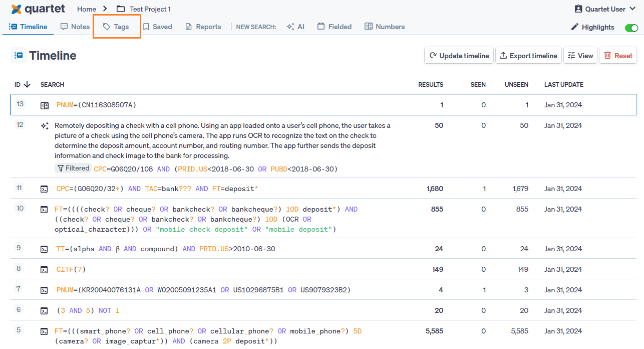The image size is (644, 349).
Task: Click the command icon on search row 8
Action: (45, 270)
